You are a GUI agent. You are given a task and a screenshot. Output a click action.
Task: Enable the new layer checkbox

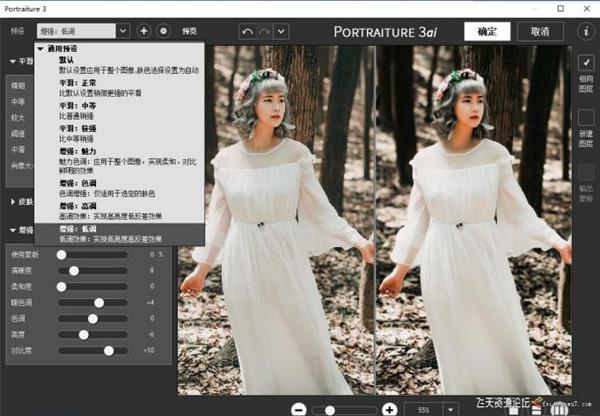coord(586,117)
